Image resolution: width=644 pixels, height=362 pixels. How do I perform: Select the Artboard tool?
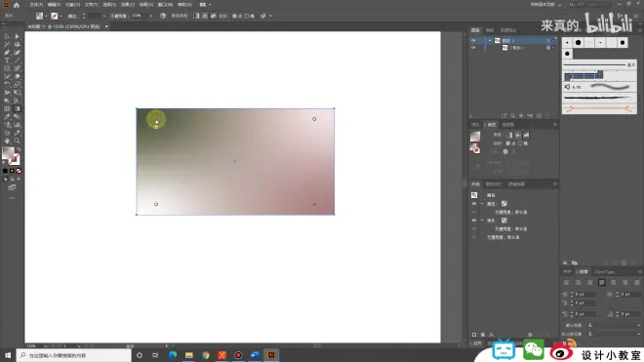click(x=7, y=133)
